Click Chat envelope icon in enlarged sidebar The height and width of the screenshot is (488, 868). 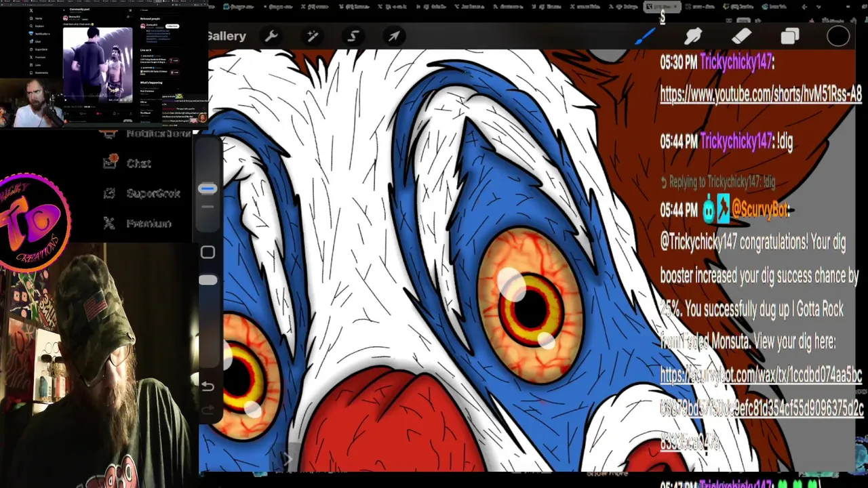(x=110, y=162)
